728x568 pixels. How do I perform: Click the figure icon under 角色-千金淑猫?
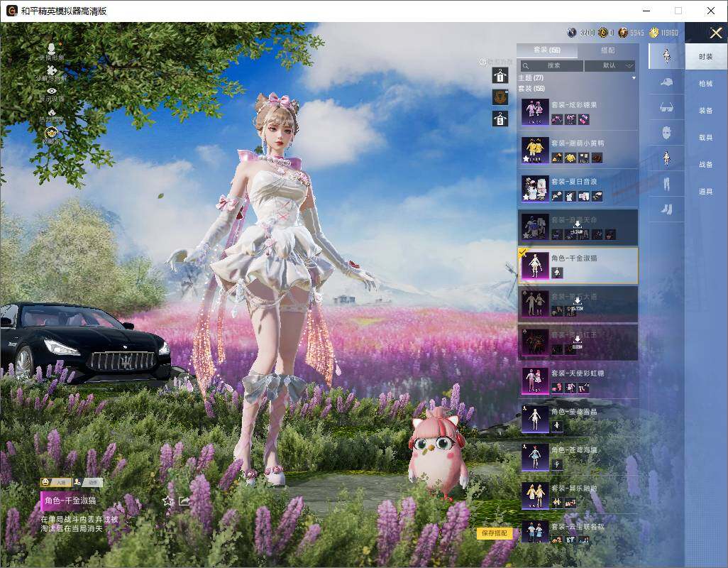click(x=557, y=273)
